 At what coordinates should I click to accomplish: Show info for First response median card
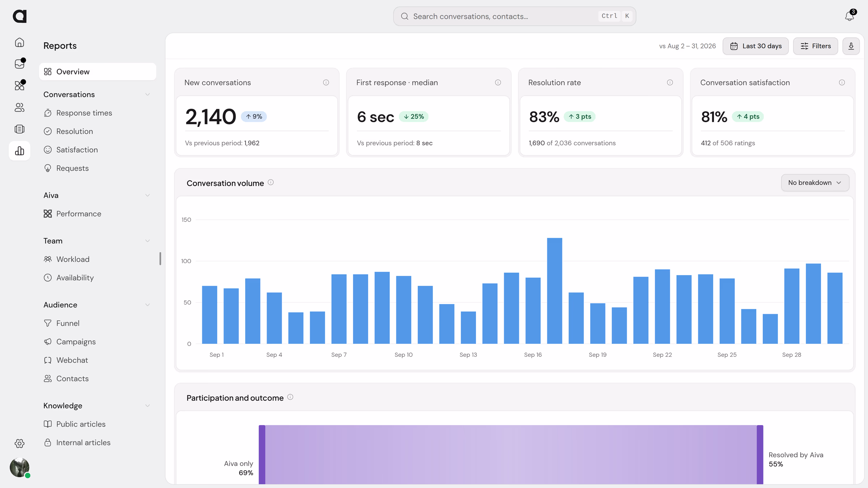(498, 82)
